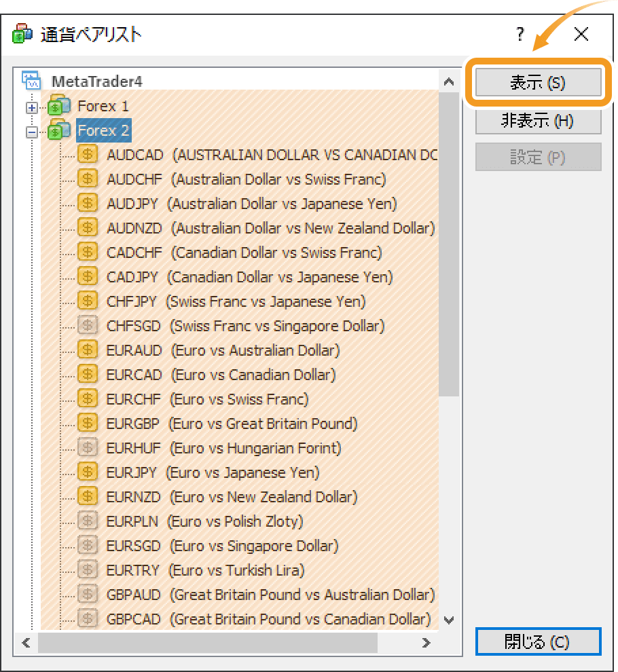The height and width of the screenshot is (672, 618).
Task: Click the Forex 1 folder icon
Action: pyautogui.click(x=59, y=105)
